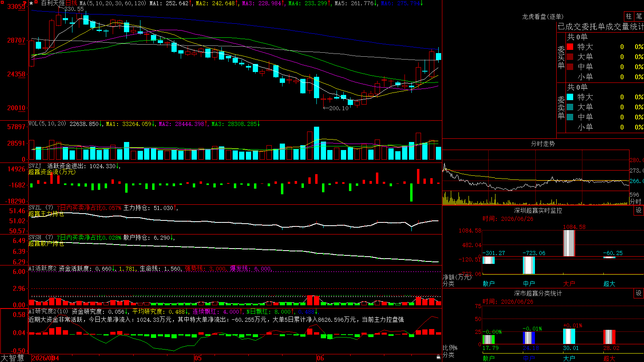Click the 超赢散户持仓 label
The image size is (644, 362).
coord(46,243)
